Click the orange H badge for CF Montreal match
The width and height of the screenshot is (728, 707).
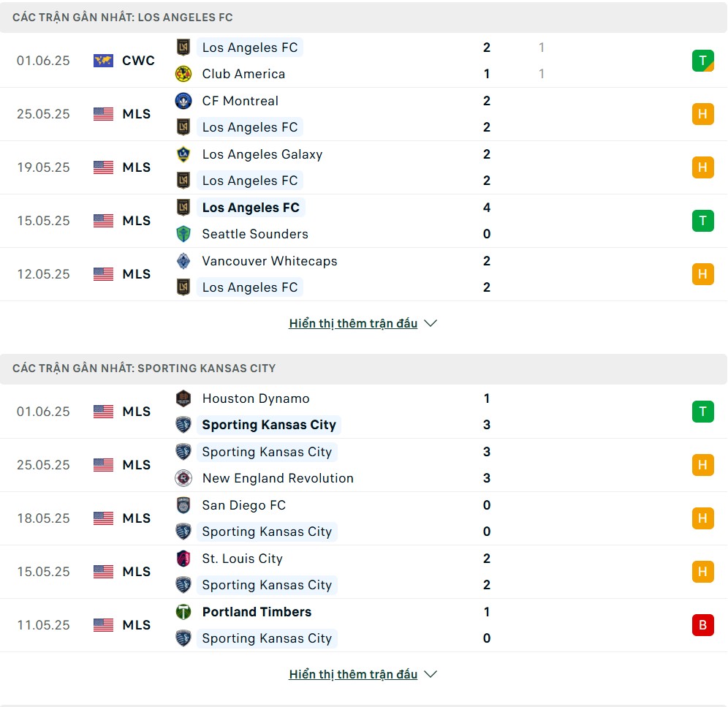coord(702,114)
